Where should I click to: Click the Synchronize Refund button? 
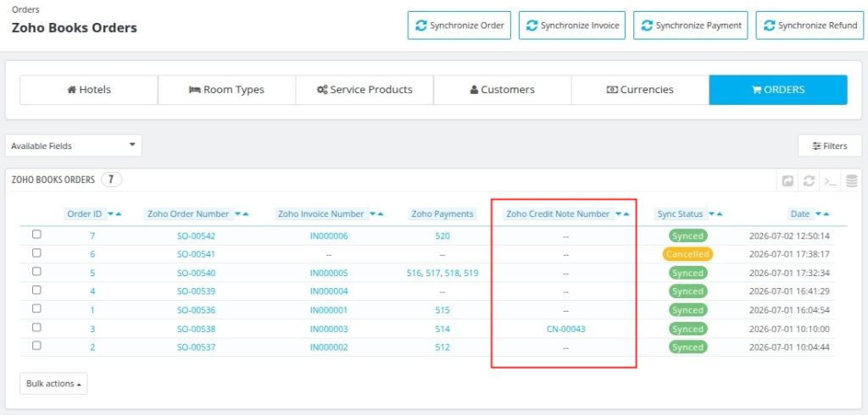(810, 25)
